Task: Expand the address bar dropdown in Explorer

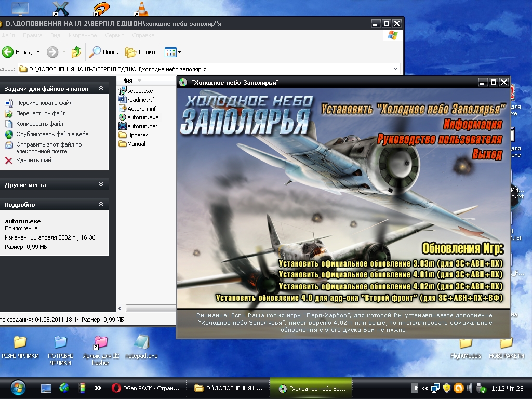Action: 395,69
